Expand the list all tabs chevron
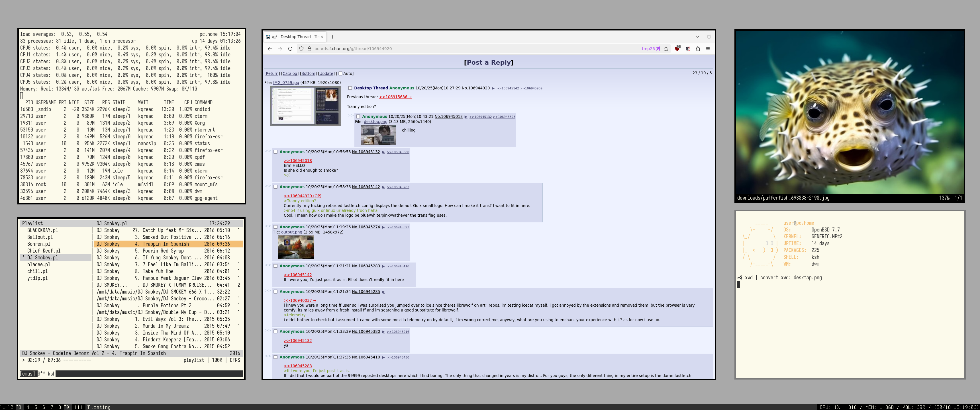980x410 pixels. (697, 37)
